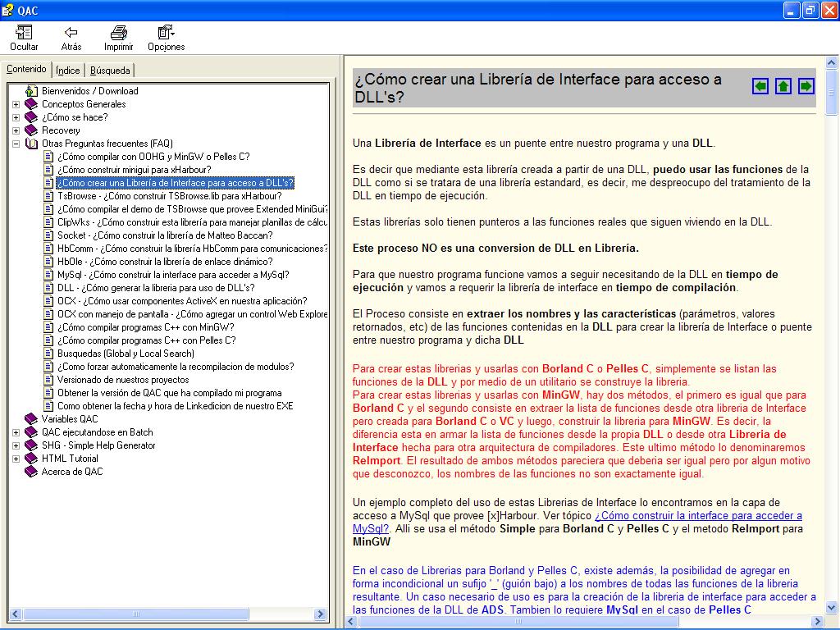The image size is (840, 630).
Task: Click the page icon beside Versionado de nuestros proyectos
Action: pos(48,380)
